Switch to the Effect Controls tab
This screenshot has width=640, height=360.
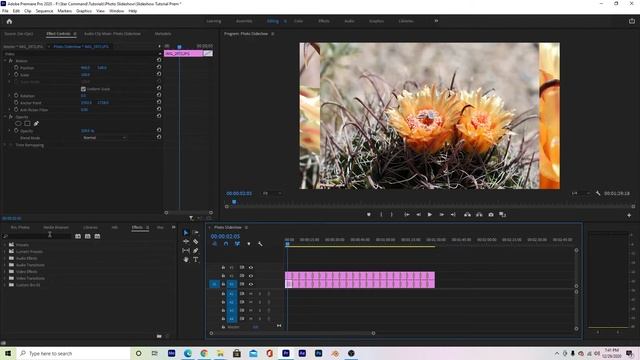click(58, 34)
